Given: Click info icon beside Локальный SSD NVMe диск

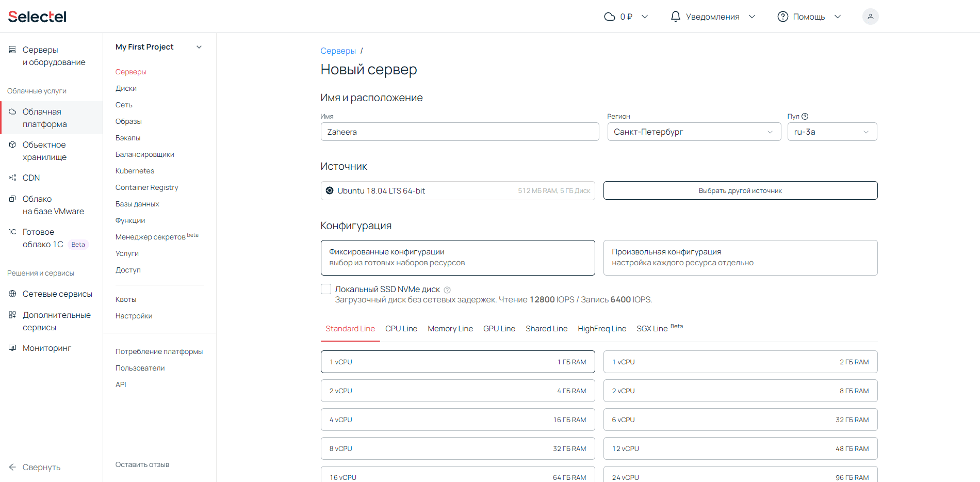Looking at the screenshot, I should pos(447,290).
